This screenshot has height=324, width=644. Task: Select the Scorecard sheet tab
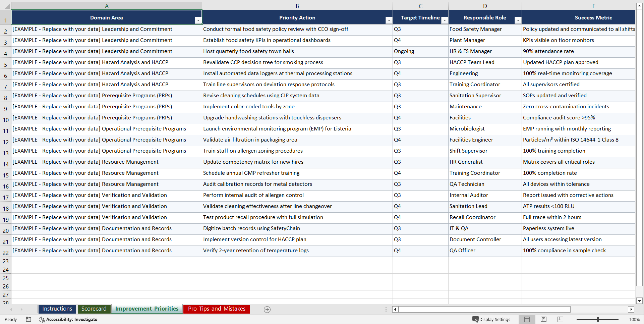(94, 309)
